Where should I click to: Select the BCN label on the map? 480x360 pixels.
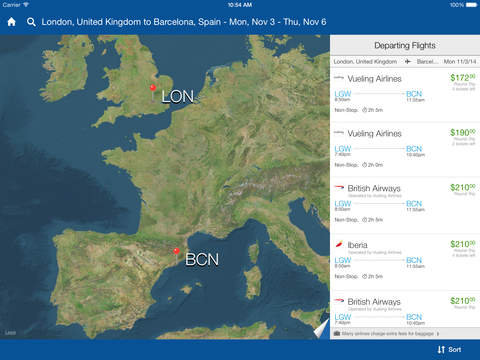coord(202,259)
